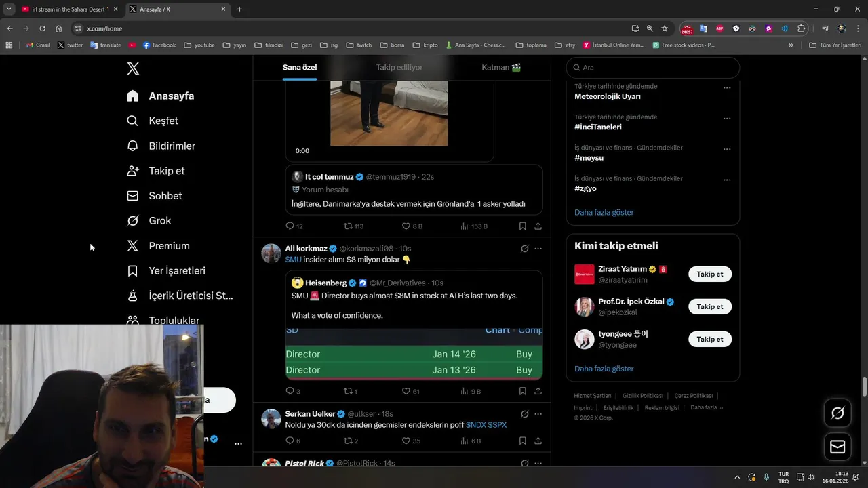Open more options for Meteorolojik Uyarı trend

click(x=727, y=87)
